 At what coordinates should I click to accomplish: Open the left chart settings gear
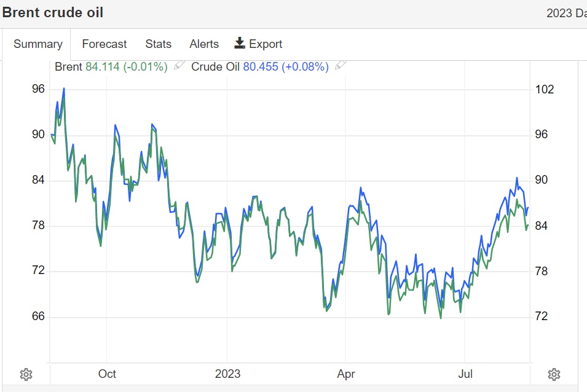point(26,374)
